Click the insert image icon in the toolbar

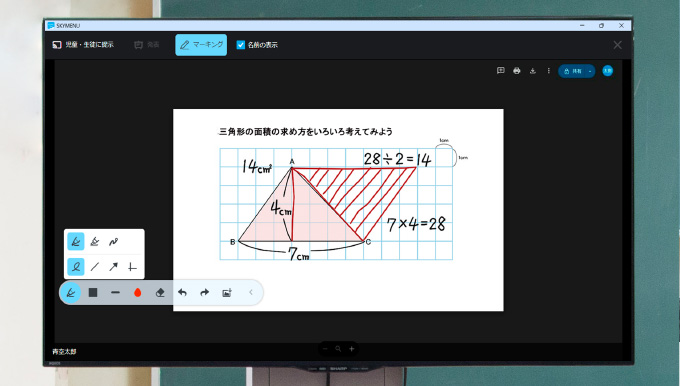pyautogui.click(x=227, y=293)
